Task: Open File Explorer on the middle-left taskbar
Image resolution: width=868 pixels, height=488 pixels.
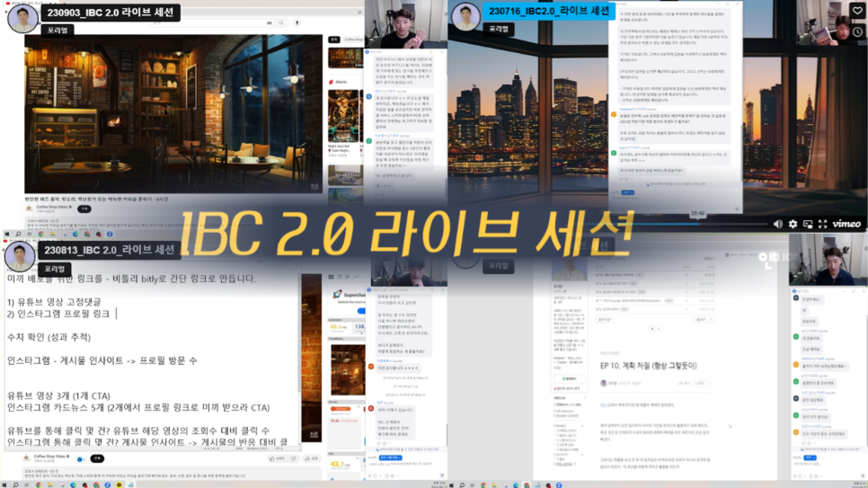Action: click(53, 235)
